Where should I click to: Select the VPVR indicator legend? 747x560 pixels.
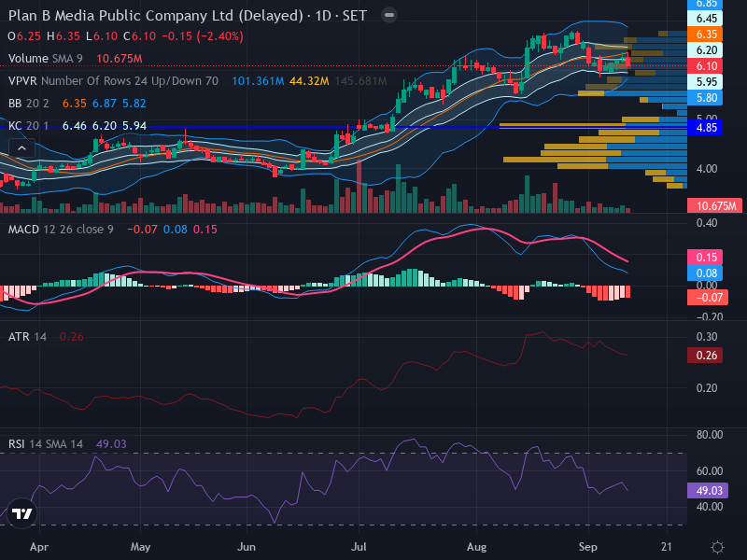[113, 81]
